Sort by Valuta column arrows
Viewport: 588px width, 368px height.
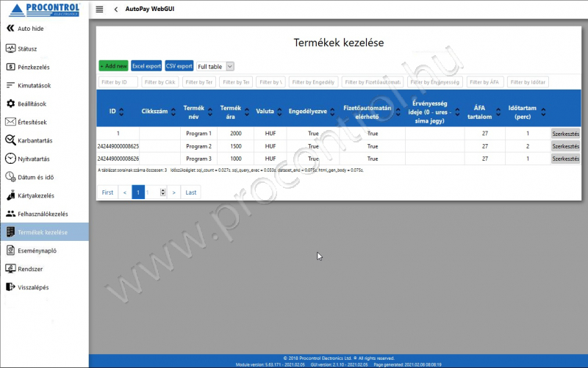point(279,112)
